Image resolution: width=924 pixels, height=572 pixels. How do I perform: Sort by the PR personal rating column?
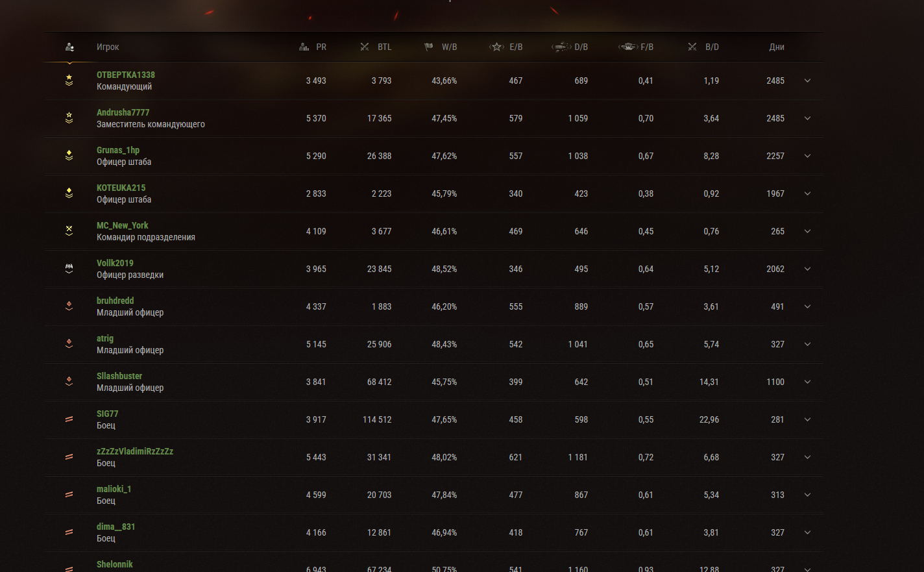point(313,47)
